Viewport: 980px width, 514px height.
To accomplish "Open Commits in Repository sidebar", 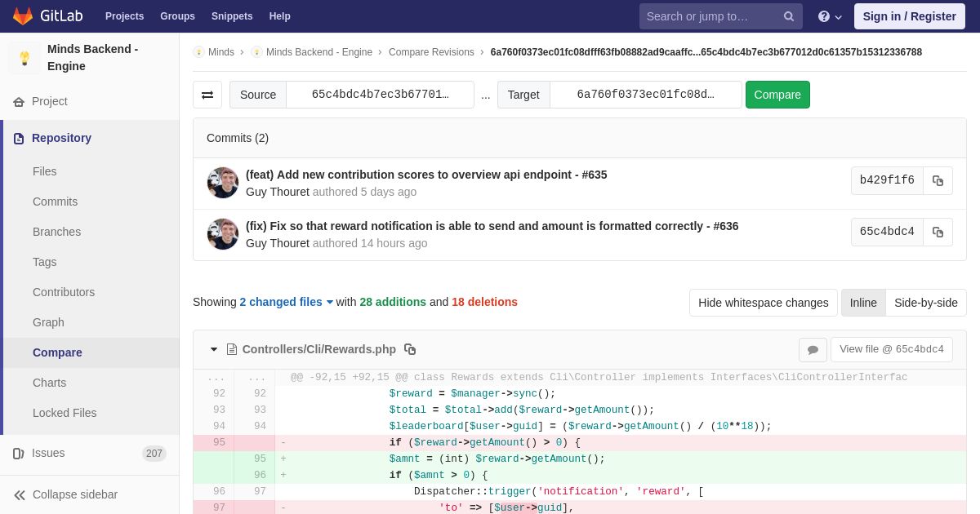I will coord(55,202).
